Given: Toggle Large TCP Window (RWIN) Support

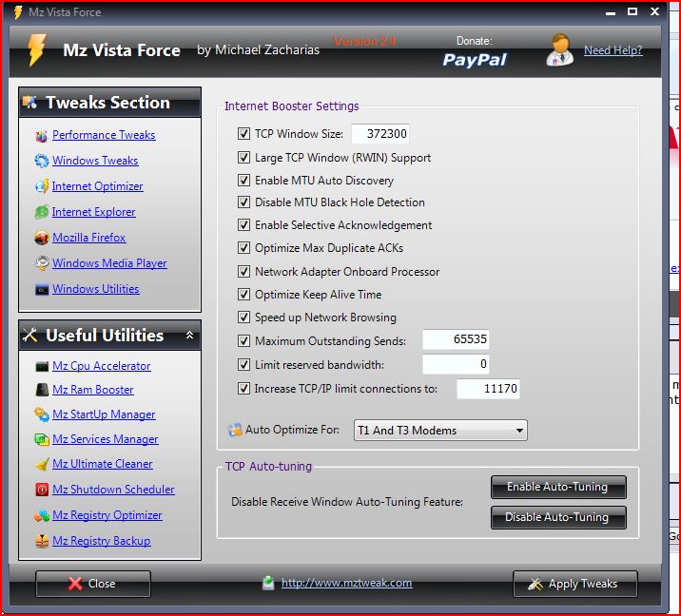Looking at the screenshot, I should (243, 157).
